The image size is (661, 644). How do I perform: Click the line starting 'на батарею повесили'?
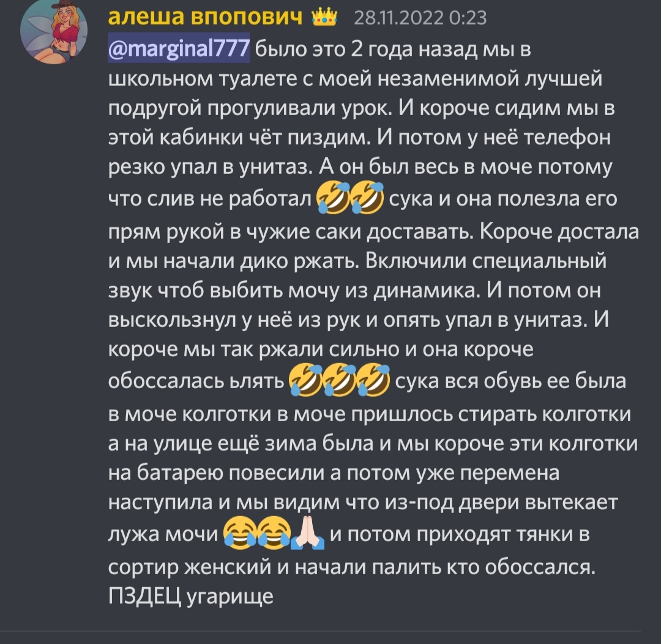pos(334,473)
